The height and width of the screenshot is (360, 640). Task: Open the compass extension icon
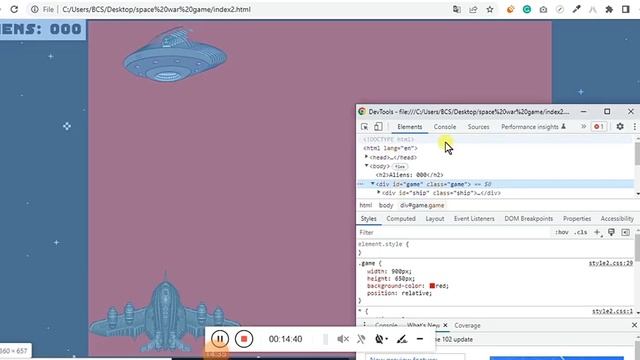coord(560,9)
